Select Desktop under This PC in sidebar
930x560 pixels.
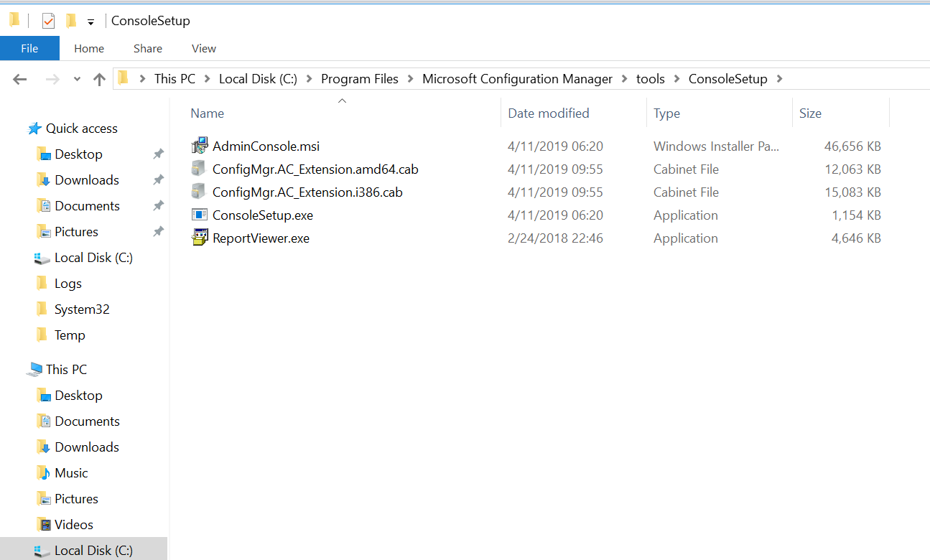(79, 396)
